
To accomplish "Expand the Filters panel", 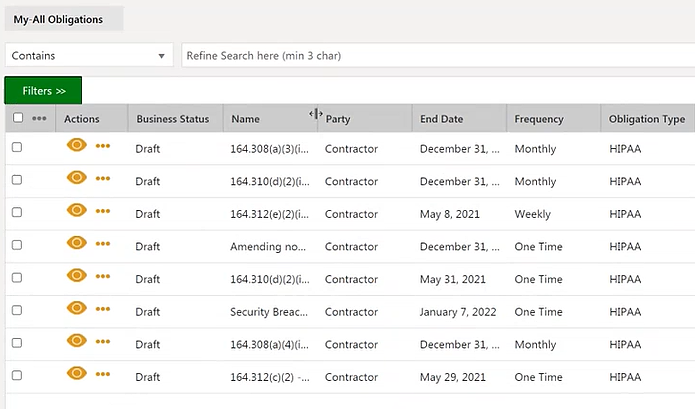I will [x=43, y=91].
